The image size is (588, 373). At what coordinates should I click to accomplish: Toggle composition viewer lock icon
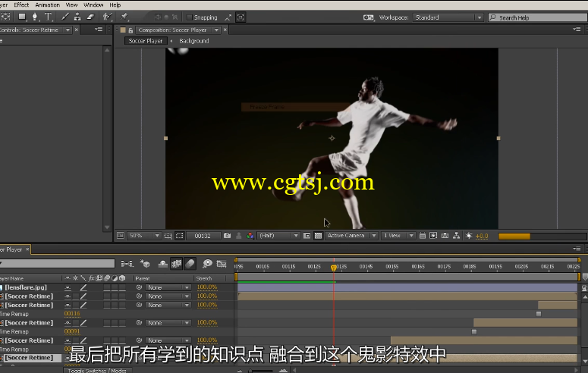pyautogui.click(x=130, y=30)
